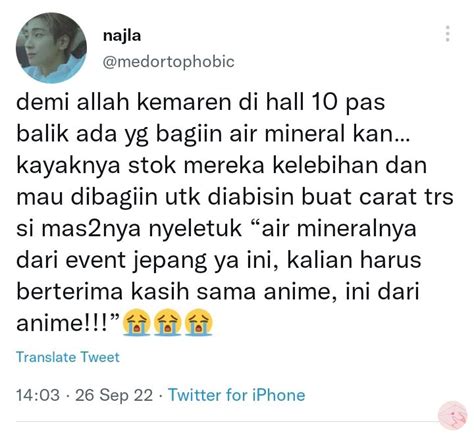This screenshot has height=437, width=474.
Task: Click the middle crying emoji
Action: point(168,322)
